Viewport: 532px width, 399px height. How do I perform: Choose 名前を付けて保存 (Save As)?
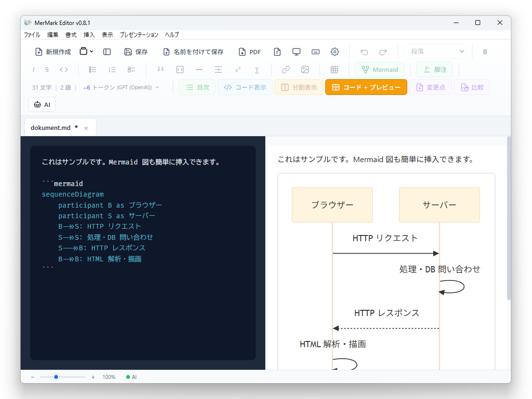[193, 52]
